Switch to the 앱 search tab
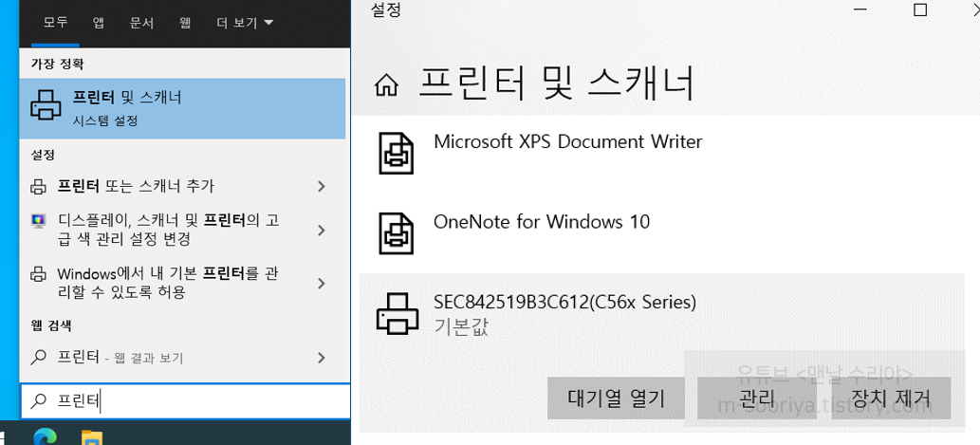The height and width of the screenshot is (445, 980). [98, 23]
